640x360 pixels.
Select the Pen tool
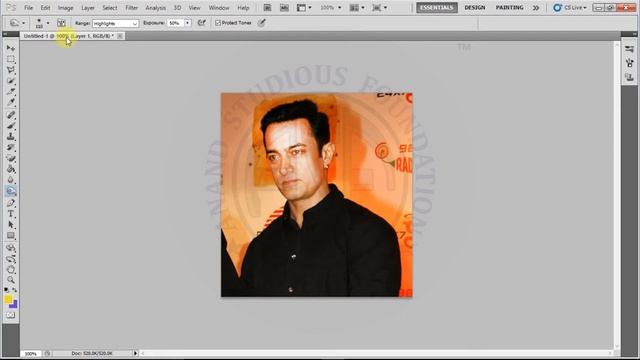11,203
